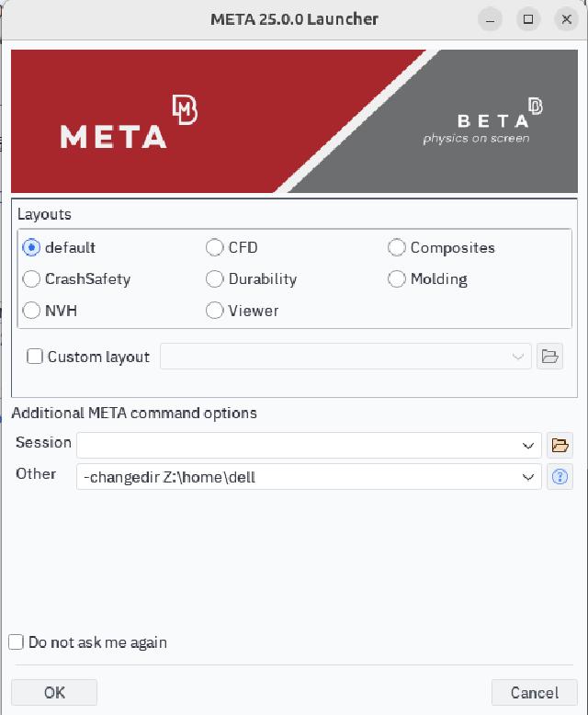Viewport: 588px width, 715px height.
Task: Choose the Durability layout option
Action: [215, 278]
